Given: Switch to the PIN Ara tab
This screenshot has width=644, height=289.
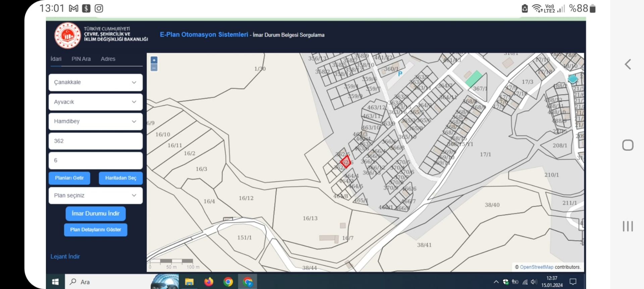Looking at the screenshot, I should point(81,59).
